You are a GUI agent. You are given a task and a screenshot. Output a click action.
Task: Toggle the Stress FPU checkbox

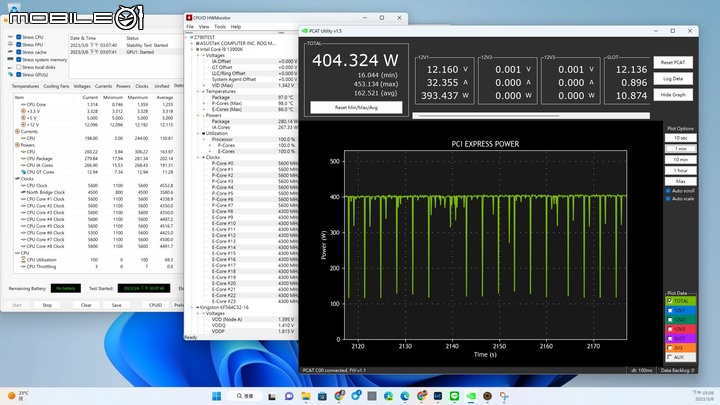[x=19, y=45]
